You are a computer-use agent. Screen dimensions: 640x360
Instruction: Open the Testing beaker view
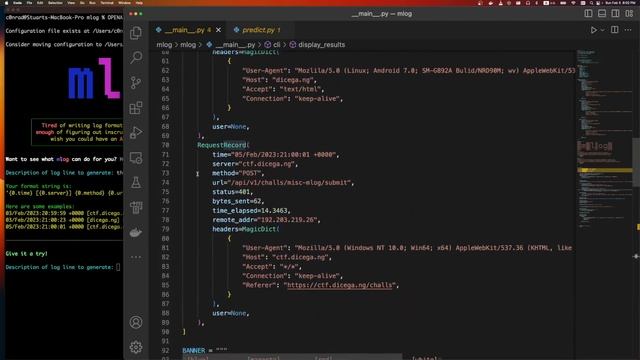click(x=136, y=182)
